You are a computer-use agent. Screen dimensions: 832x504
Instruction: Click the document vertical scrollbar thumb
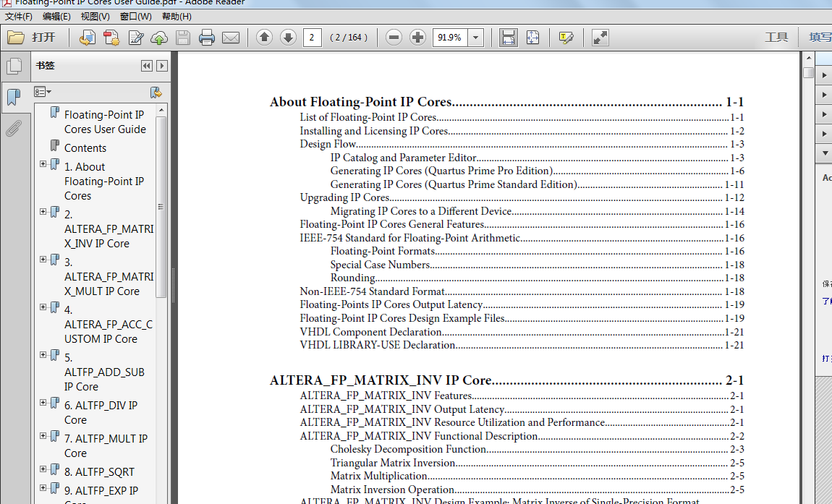(x=808, y=73)
